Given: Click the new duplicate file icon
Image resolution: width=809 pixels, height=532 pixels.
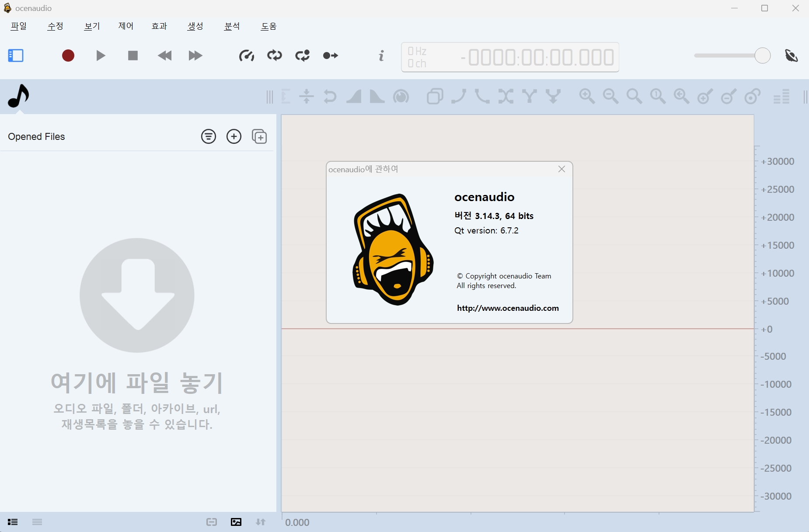Looking at the screenshot, I should [x=259, y=136].
